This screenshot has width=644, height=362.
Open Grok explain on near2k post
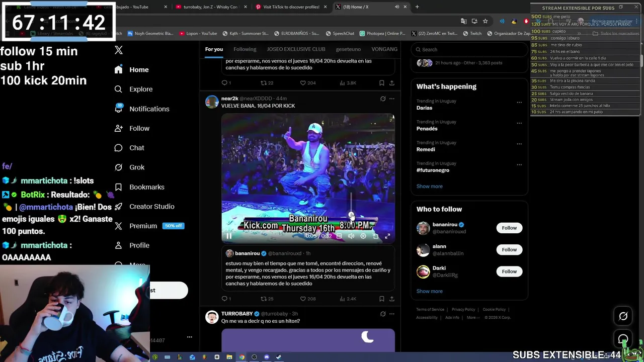click(x=383, y=99)
